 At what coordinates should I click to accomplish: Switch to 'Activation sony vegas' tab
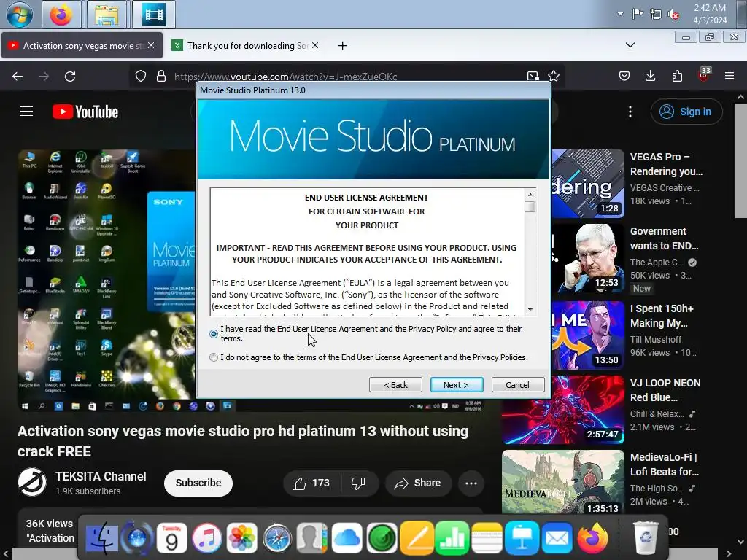pyautogui.click(x=82, y=46)
